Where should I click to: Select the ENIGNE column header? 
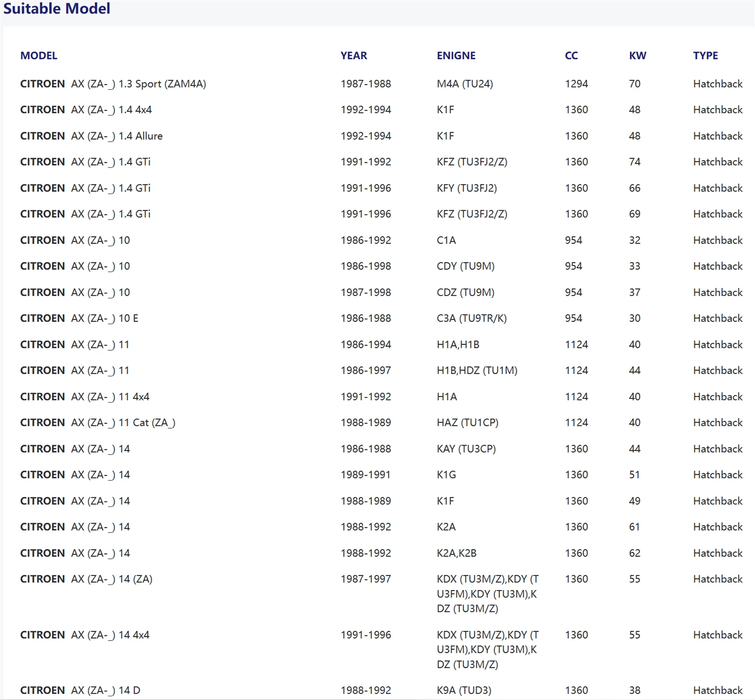[456, 56]
